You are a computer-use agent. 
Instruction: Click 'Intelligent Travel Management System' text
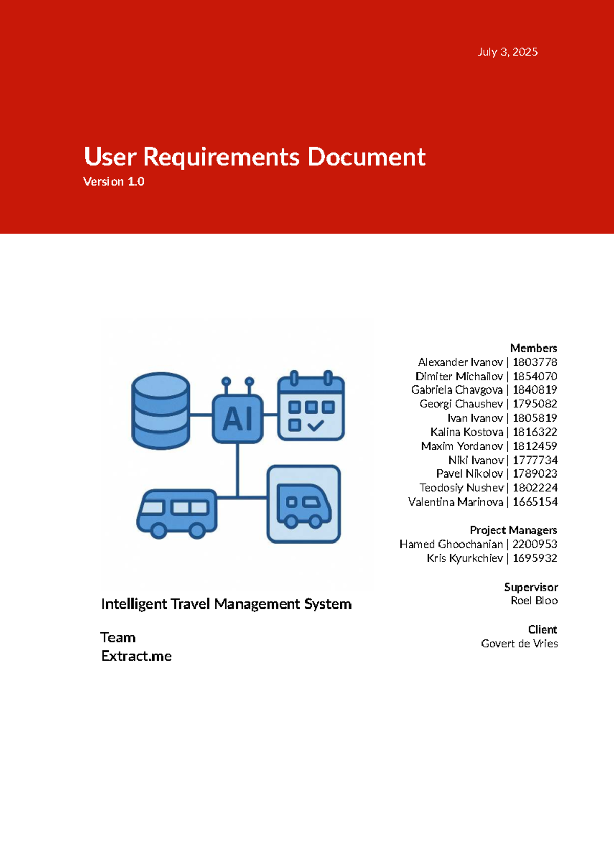tap(226, 604)
